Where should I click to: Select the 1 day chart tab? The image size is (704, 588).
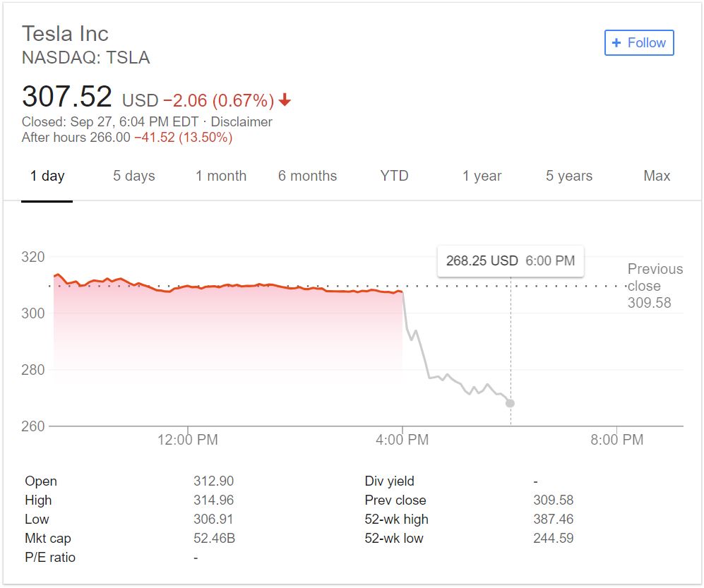point(47,176)
